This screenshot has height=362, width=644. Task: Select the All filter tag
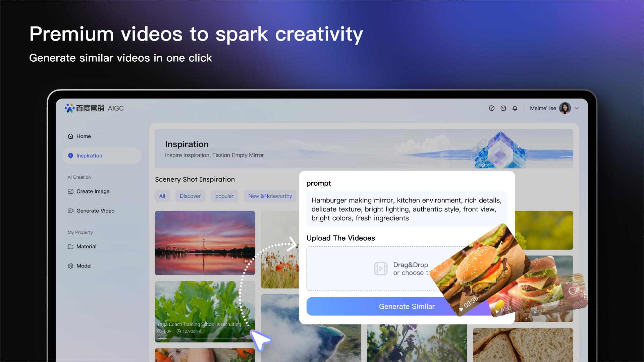[x=162, y=196]
